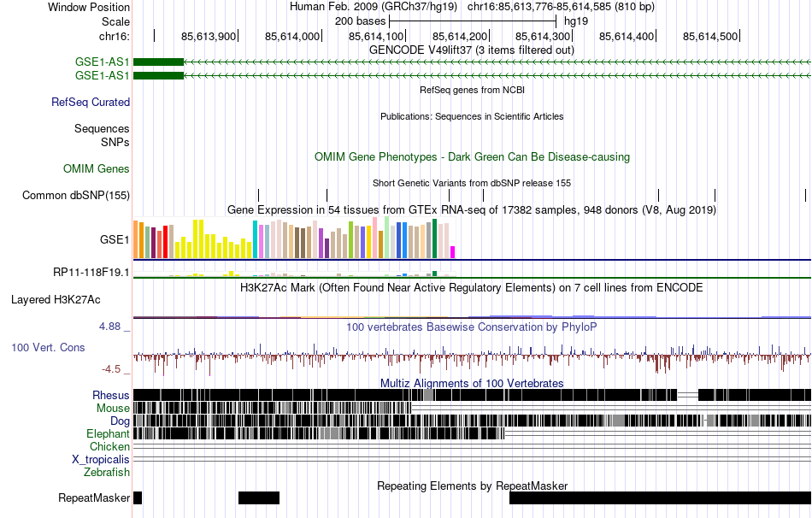812x518 pixels.
Task: Click the tiny RepeatMasker block beside the label
Action: (138, 497)
